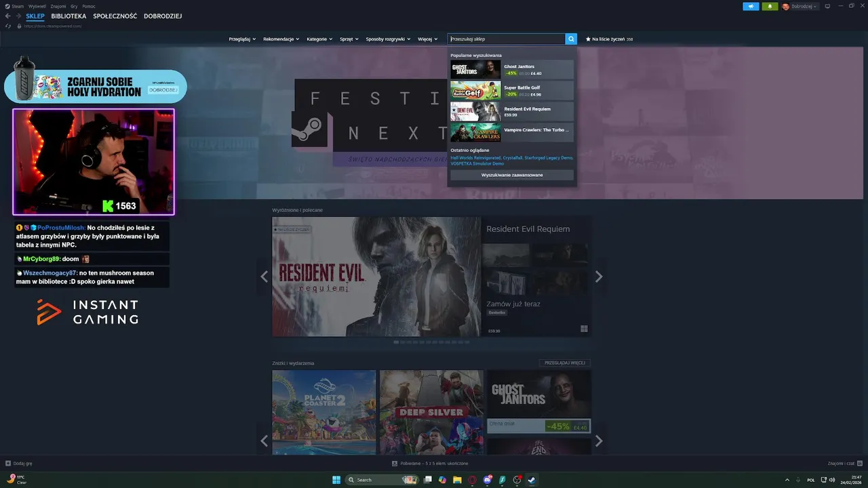Viewport: 868px width, 488px height.
Task: Open Opera browser from the taskbar
Action: (x=472, y=480)
